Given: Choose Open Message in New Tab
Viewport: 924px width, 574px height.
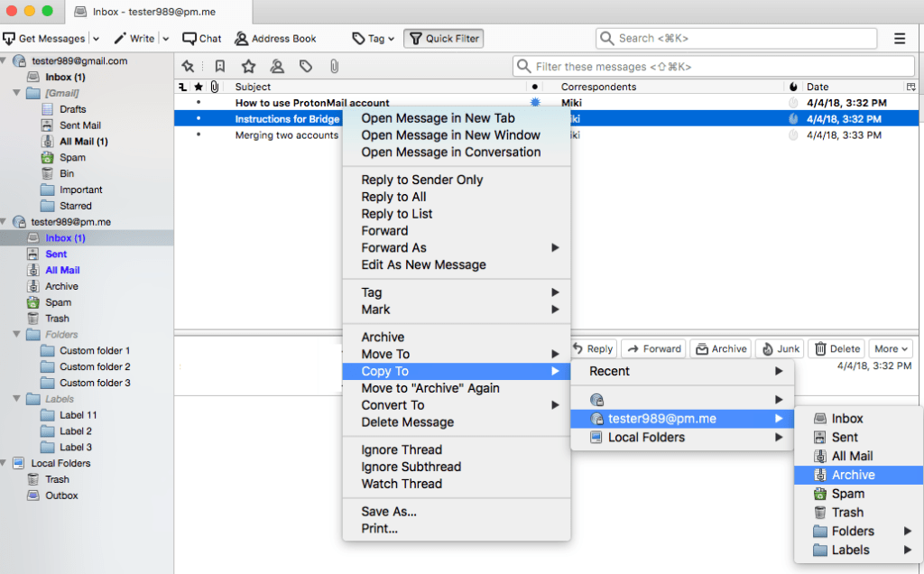Looking at the screenshot, I should tap(438, 118).
